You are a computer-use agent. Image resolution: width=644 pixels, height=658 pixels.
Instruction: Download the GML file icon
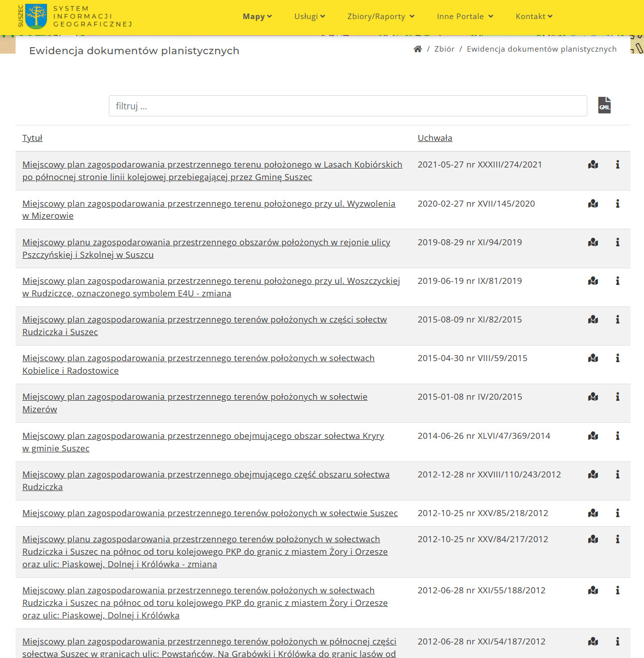point(604,105)
